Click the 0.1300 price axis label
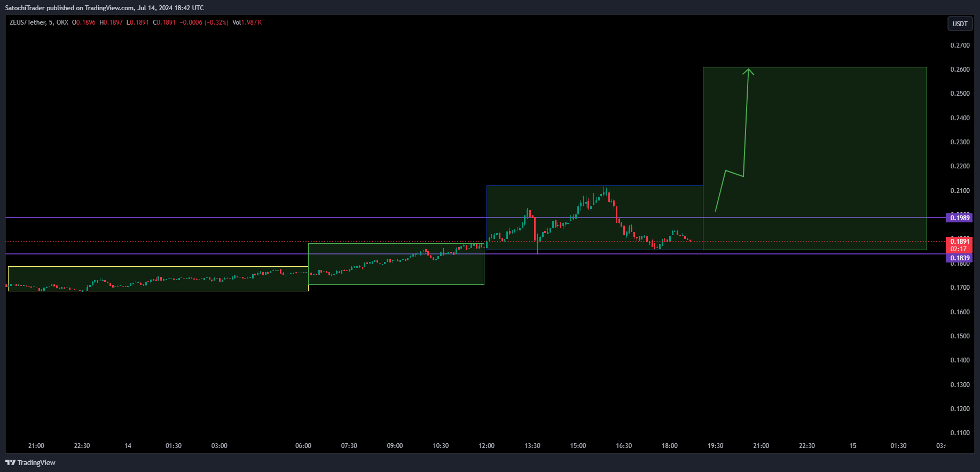980x472 pixels. coord(960,385)
